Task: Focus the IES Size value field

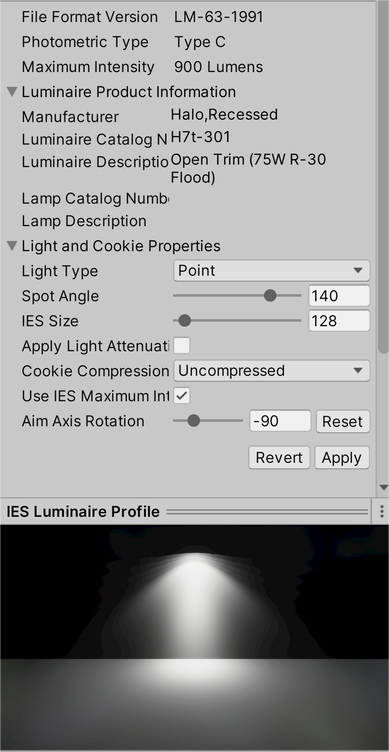Action: (339, 320)
